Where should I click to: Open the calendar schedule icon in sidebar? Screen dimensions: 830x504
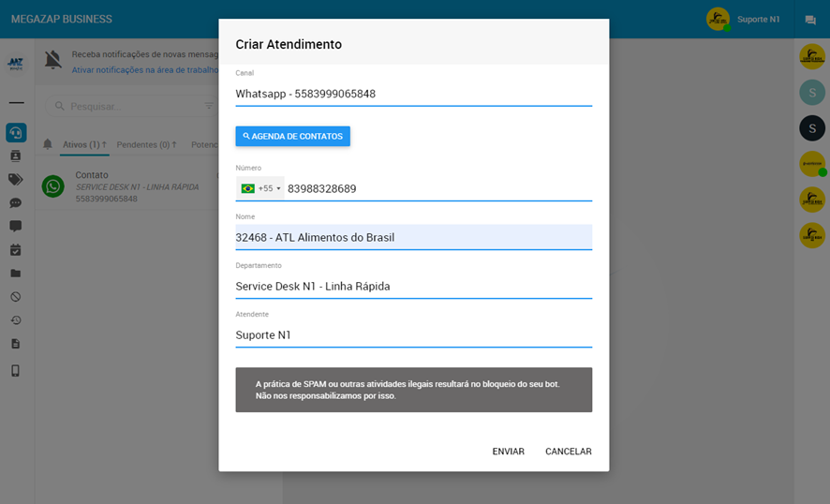coord(16,250)
